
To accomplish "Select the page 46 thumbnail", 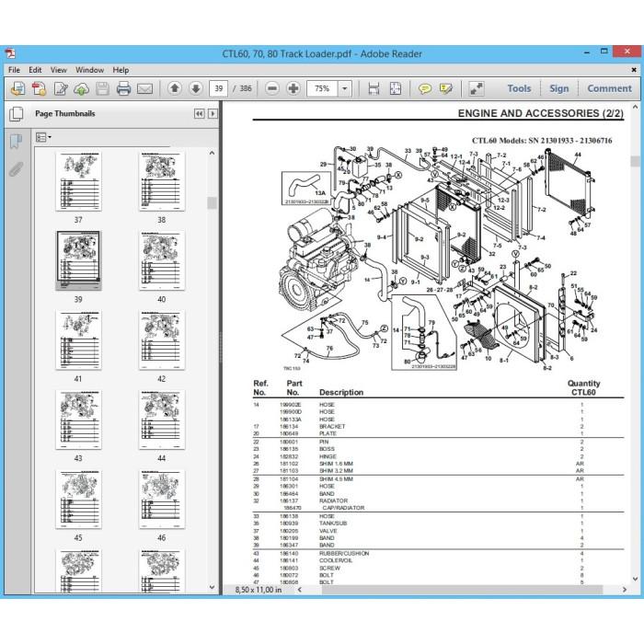I will (162, 499).
